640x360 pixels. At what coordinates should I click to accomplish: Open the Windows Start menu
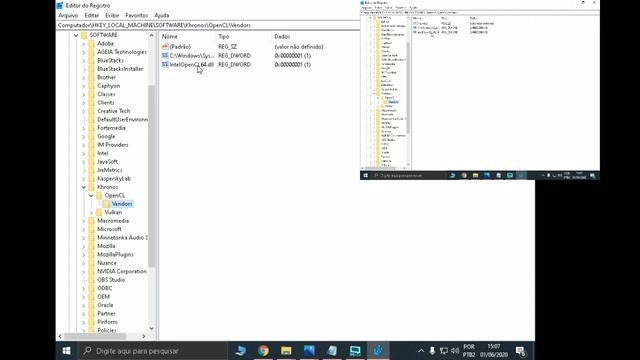(66, 351)
